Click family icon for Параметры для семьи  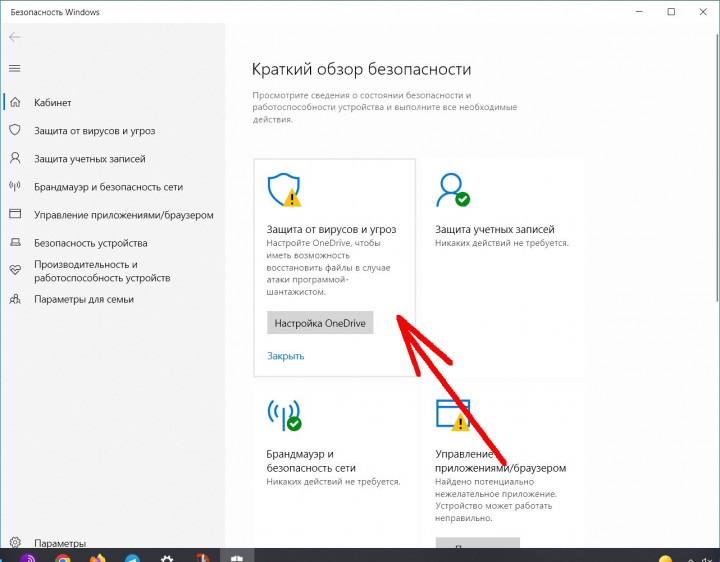coord(15,299)
